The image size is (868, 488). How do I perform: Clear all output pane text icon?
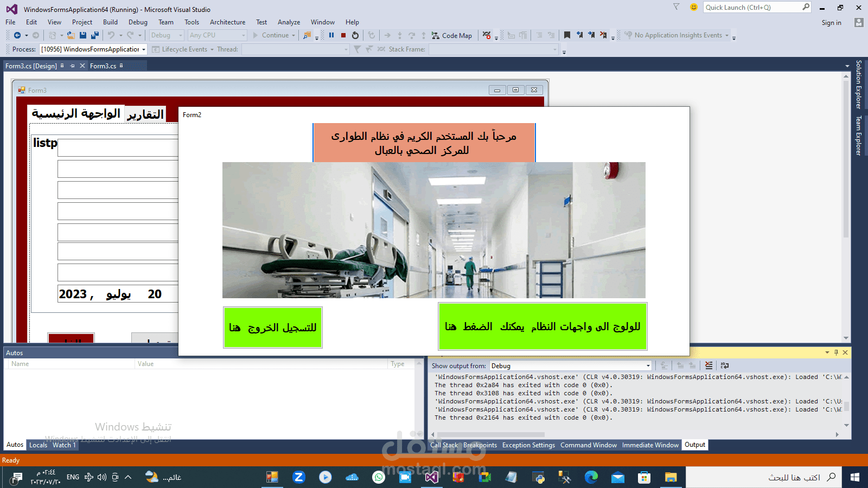[709, 365]
